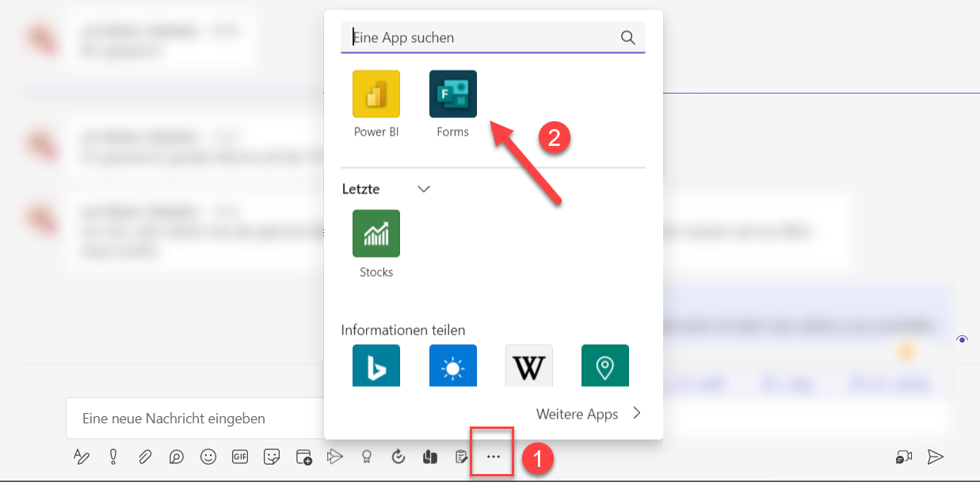Expand Weitere Apps with chevron arrow
This screenshot has width=980, height=482.
point(635,414)
